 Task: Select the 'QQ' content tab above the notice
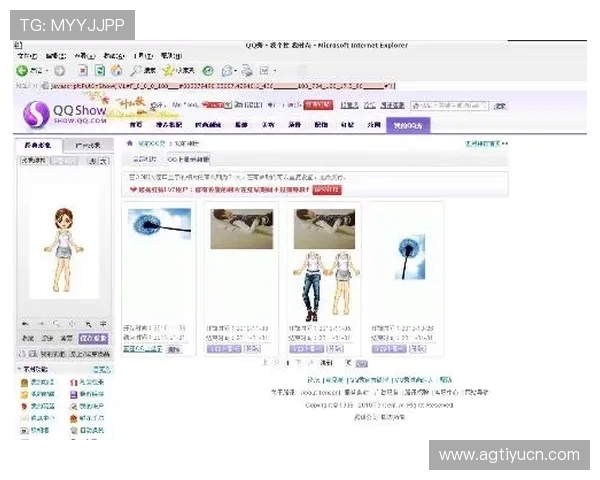(188, 159)
